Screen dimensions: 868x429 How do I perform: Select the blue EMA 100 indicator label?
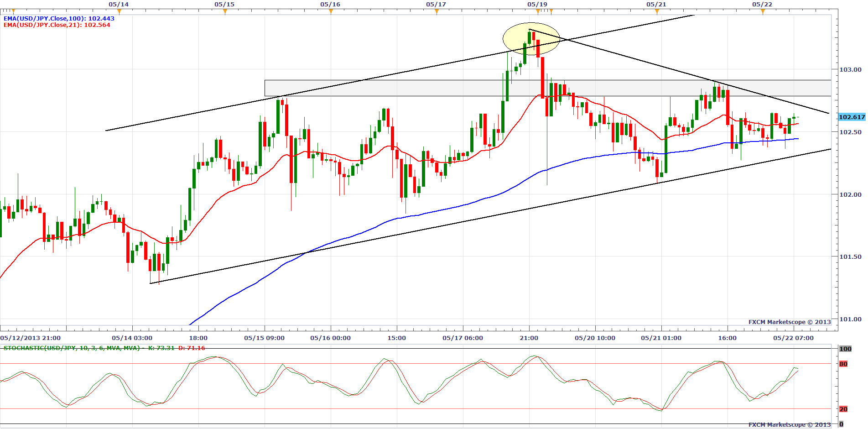(x=59, y=19)
